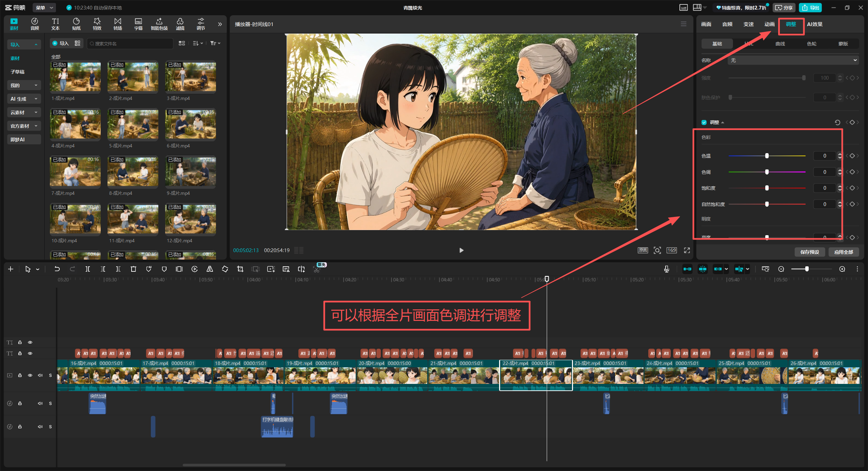Toggle visibility of the second text track
Screen dimensions: 868x471
click(x=30, y=353)
